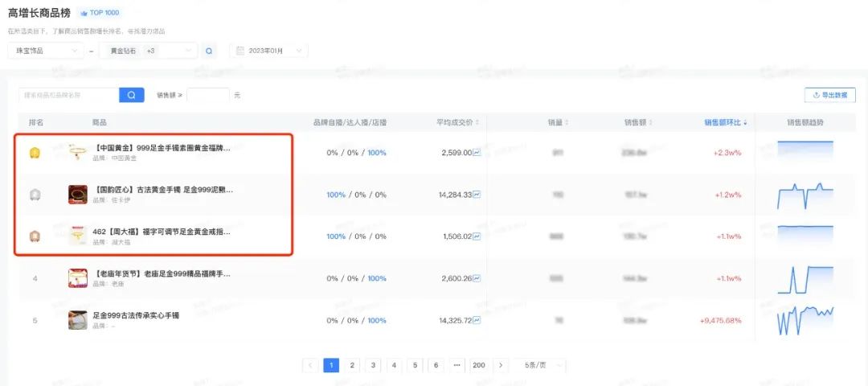
Task: Click price trend icon next to 14,325.72
Action: tap(477, 320)
